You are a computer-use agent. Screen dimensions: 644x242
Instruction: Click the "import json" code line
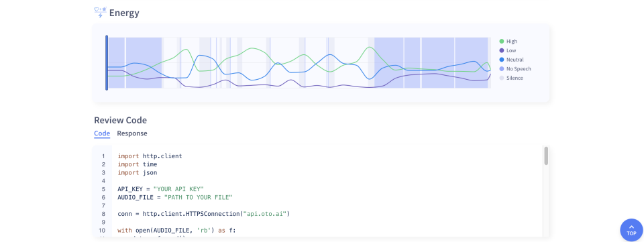click(138, 173)
